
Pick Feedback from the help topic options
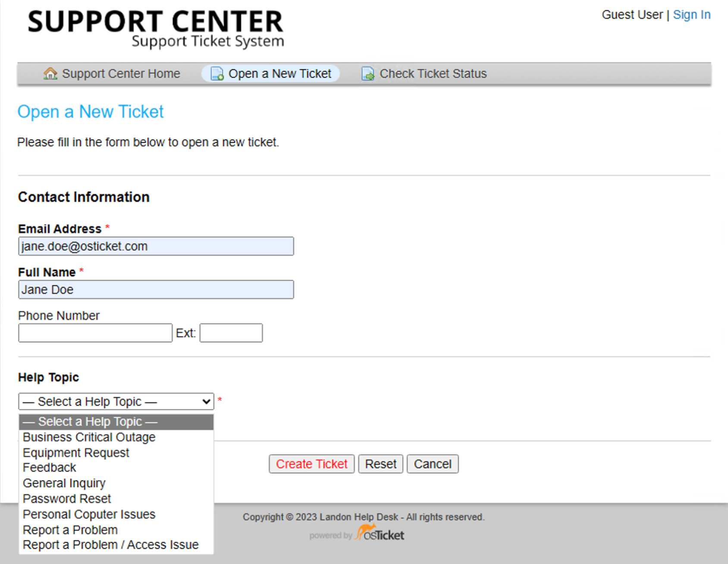point(49,467)
